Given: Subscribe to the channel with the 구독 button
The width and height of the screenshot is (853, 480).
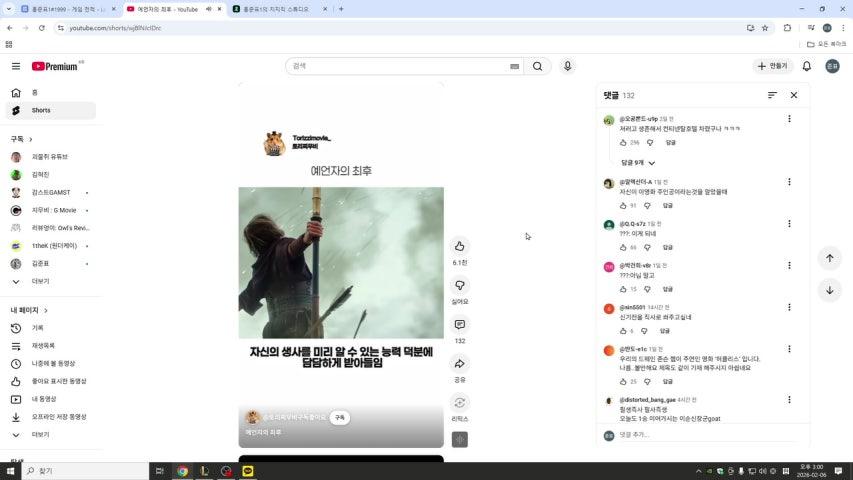Looking at the screenshot, I should pyautogui.click(x=340, y=418).
